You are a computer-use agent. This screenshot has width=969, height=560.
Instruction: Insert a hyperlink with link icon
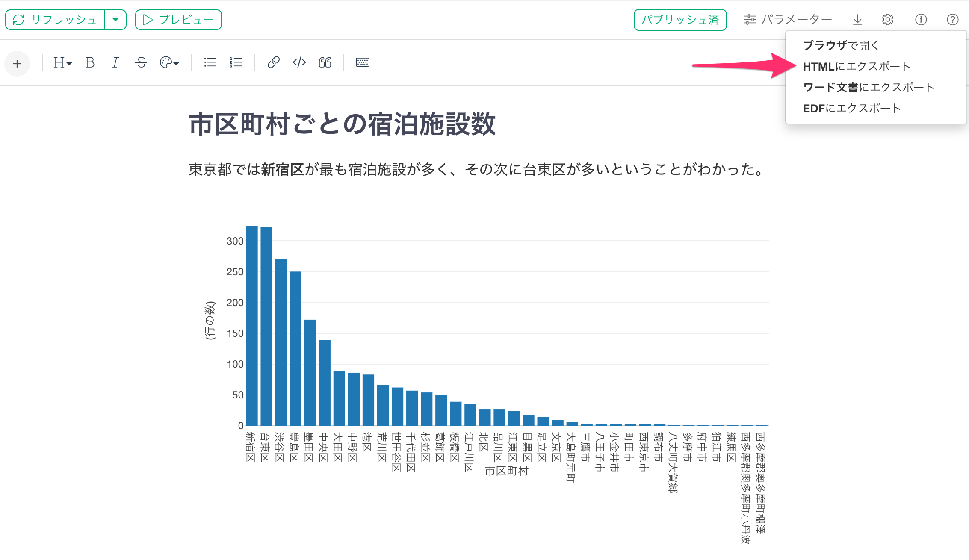(x=274, y=63)
